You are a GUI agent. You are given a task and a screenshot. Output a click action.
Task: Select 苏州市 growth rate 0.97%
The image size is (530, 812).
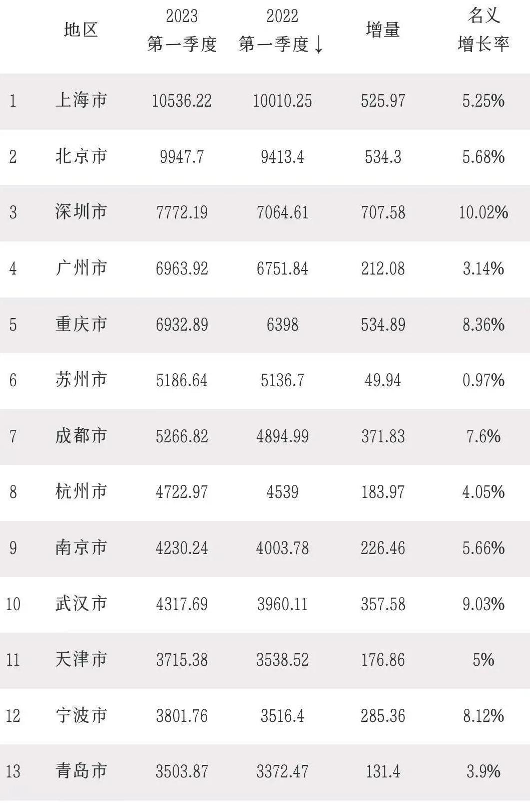(483, 380)
